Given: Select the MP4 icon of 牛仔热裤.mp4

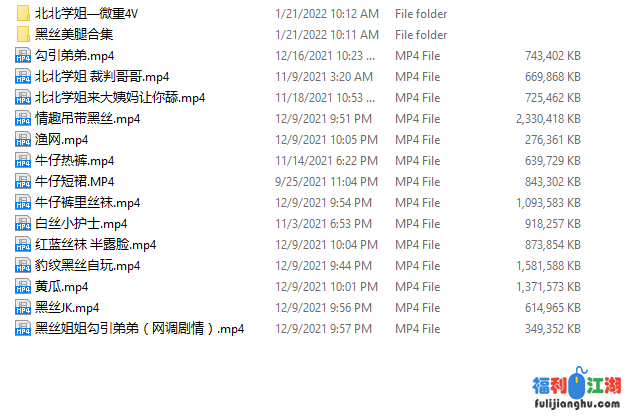Looking at the screenshot, I should pos(23,160).
